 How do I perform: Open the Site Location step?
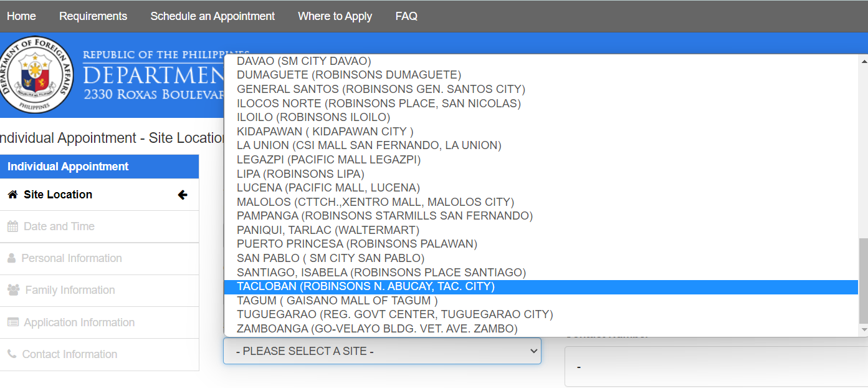click(x=100, y=195)
